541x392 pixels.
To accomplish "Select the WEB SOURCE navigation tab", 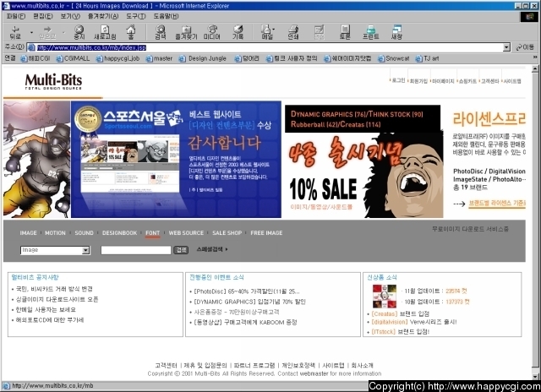I will coord(186,233).
